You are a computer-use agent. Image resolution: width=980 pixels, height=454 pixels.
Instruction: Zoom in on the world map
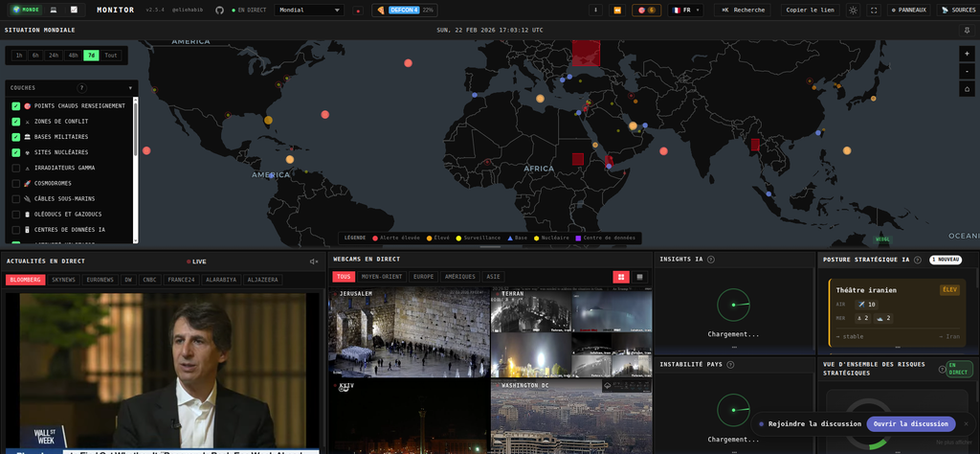pyautogui.click(x=967, y=54)
